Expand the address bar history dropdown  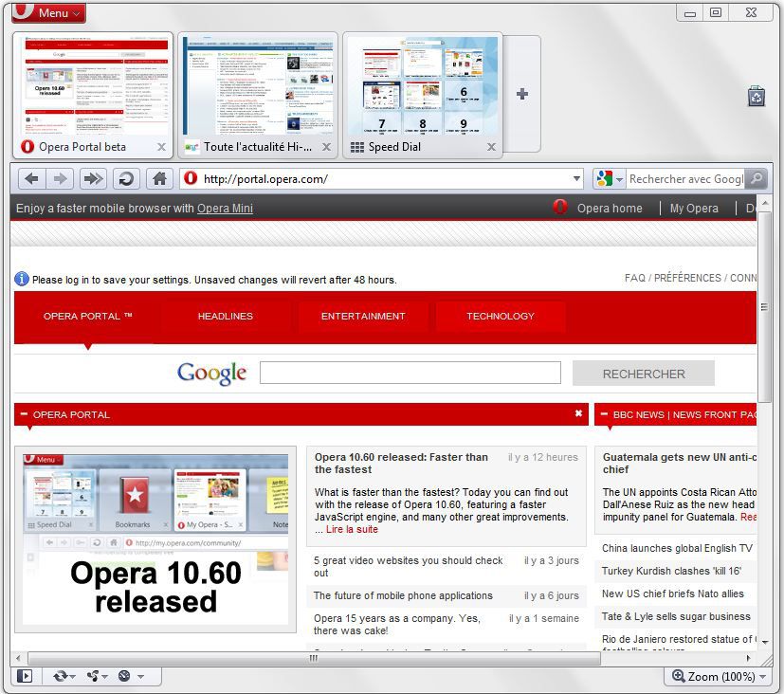click(576, 178)
